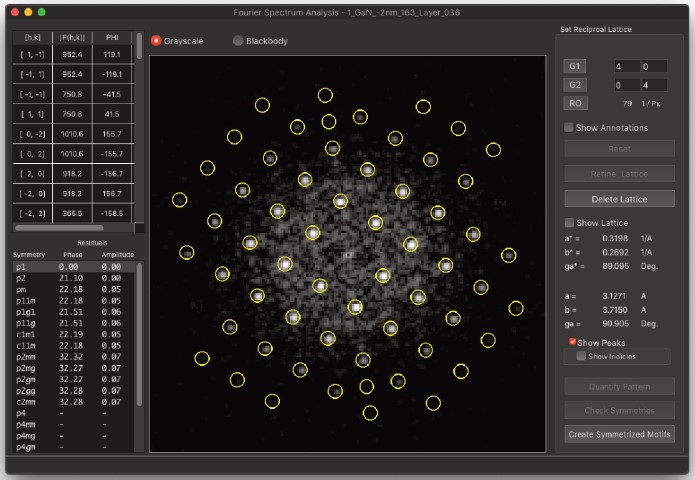Viewport: 695px width, 480px height.
Task: Click the second G2 value field
Action: [653, 84]
